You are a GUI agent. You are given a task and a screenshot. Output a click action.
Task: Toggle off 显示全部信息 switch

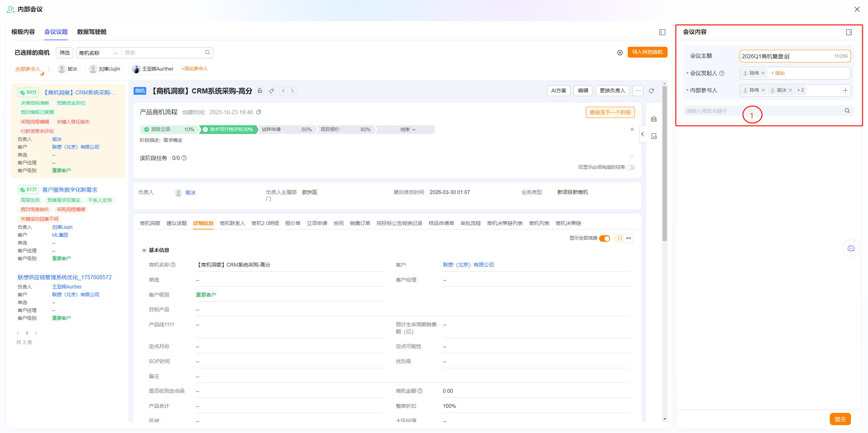tap(605, 238)
